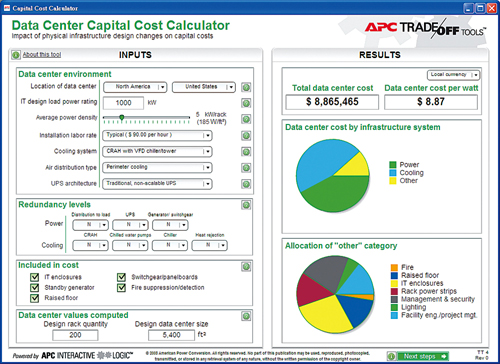The width and height of the screenshot is (500, 364).
Task: Disable the Fire suppression/detection checkbox
Action: coord(121,287)
